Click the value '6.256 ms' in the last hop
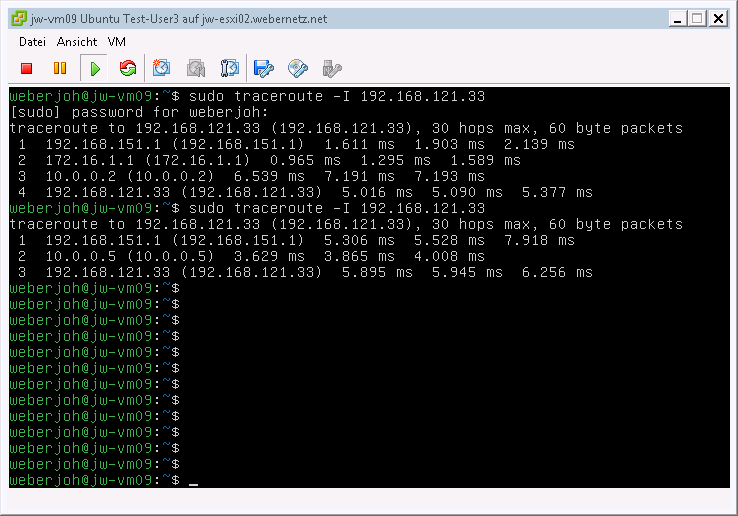This screenshot has height=516, width=738. tap(557, 272)
